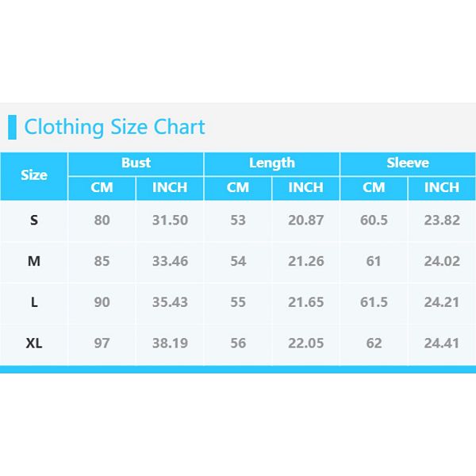Viewport: 476px width, 476px height.
Task: Click the Length header cell
Action: coord(271,163)
